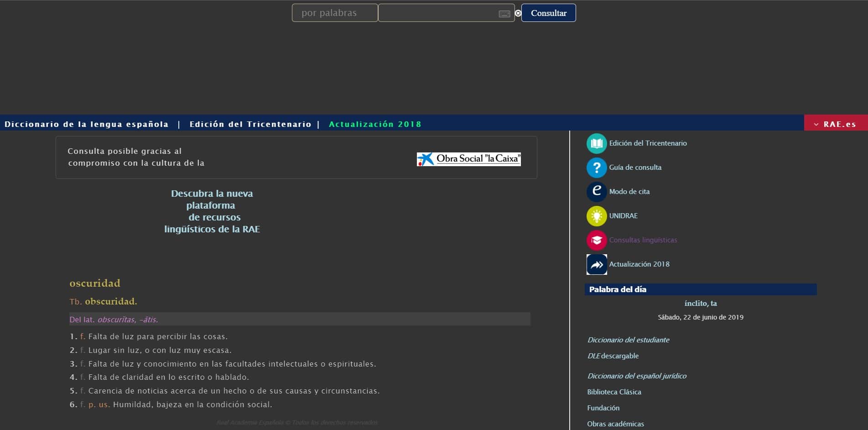
Task: Click the Obra Social "la Caixa" logo
Action: (x=468, y=159)
